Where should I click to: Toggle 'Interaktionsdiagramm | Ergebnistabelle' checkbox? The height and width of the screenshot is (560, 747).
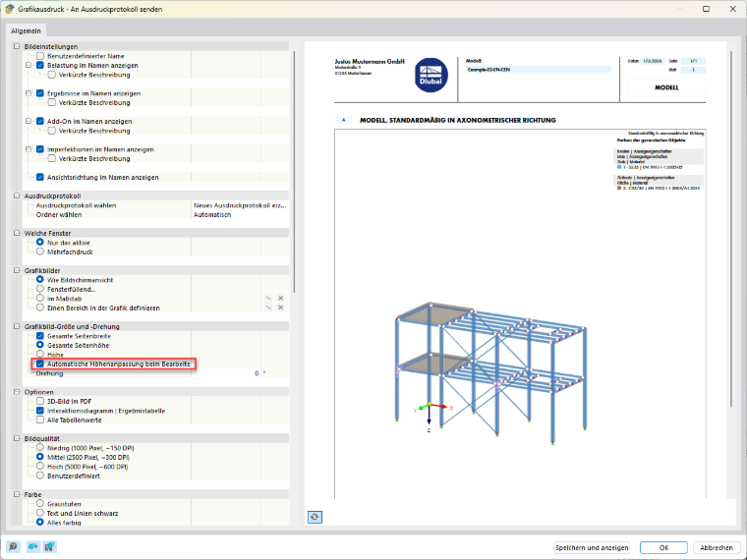[40, 411]
